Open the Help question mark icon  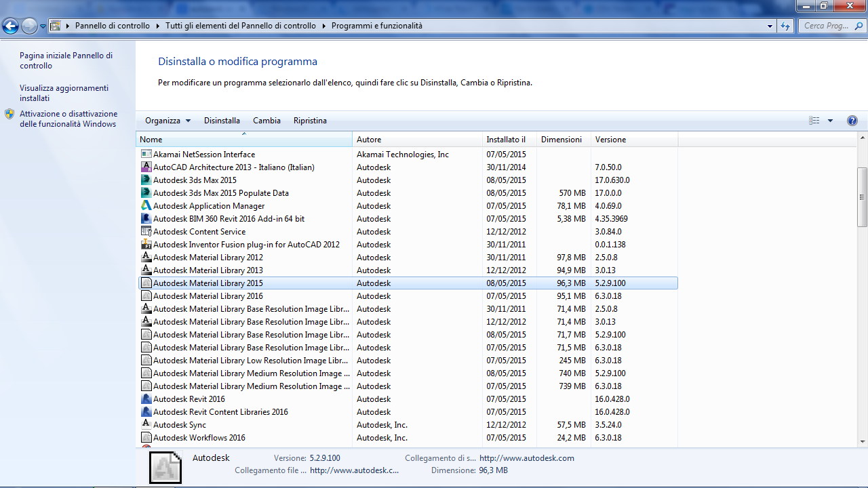tap(852, 121)
